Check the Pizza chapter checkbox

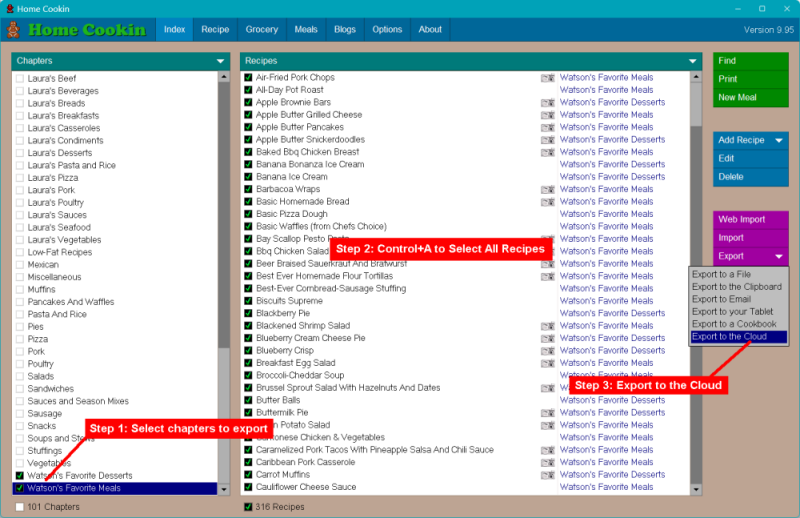tap(20, 339)
